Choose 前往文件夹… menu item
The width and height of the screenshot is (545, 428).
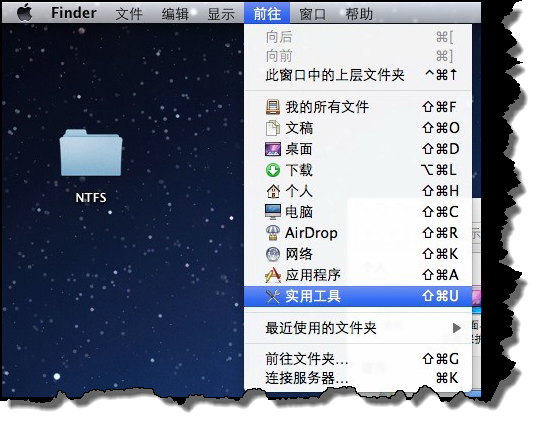coord(358,358)
